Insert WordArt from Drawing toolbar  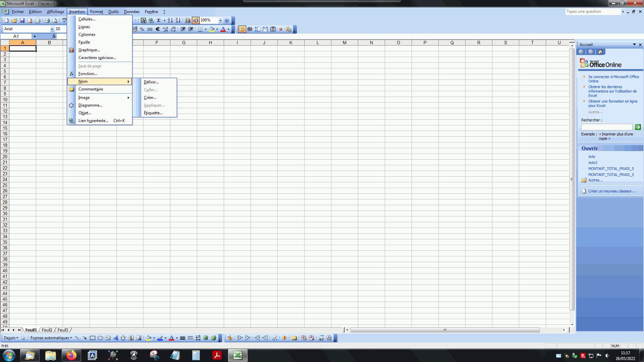pyautogui.click(x=116, y=338)
